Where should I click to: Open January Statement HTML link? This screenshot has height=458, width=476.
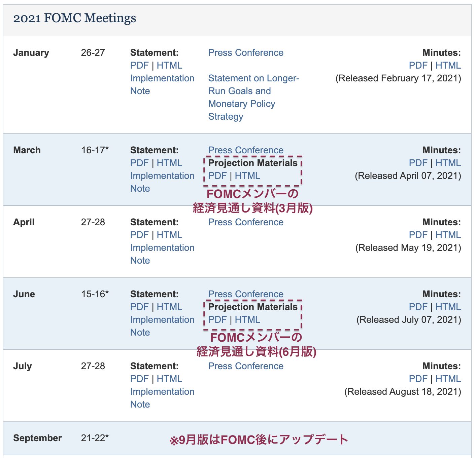[169, 66]
